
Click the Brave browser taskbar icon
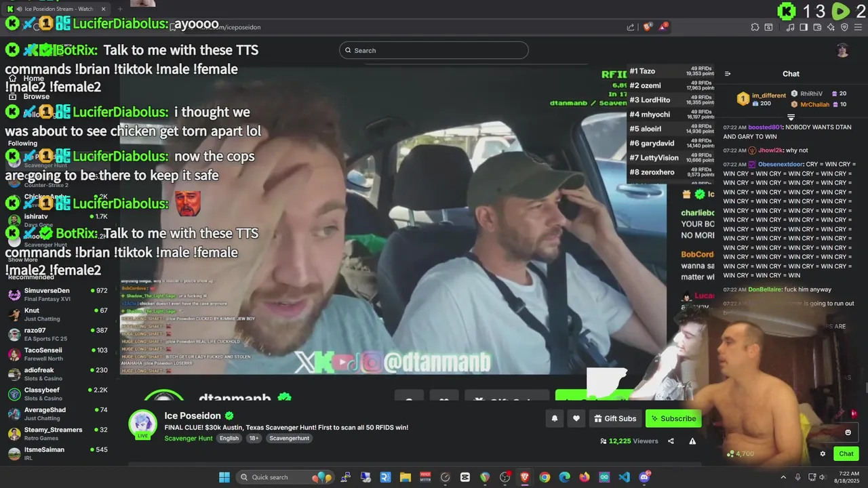[x=525, y=477]
